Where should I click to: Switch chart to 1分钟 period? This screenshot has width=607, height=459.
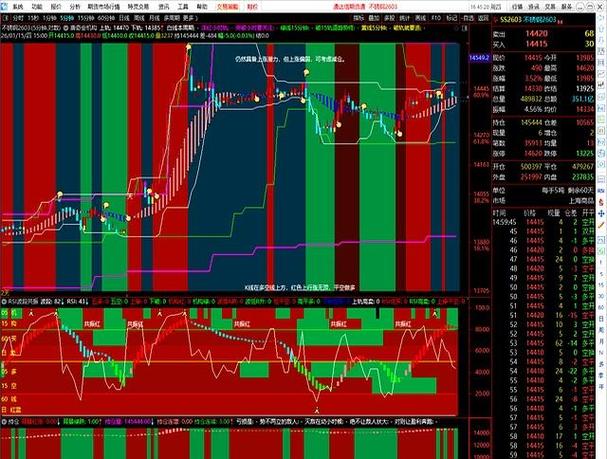pyautogui.click(x=50, y=18)
